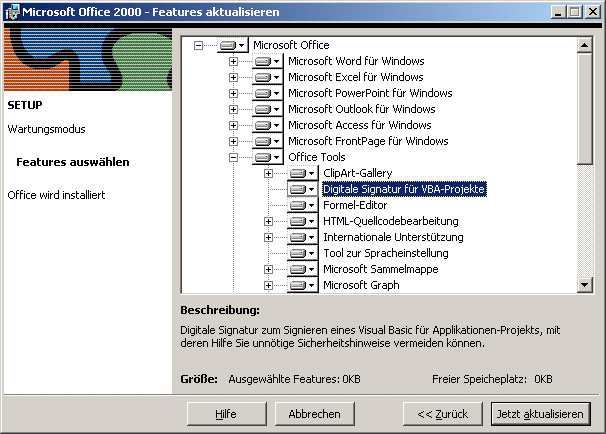The image size is (606, 434).
Task: Click scrollbar up arrow in feature tree
Action: pyautogui.click(x=585, y=45)
